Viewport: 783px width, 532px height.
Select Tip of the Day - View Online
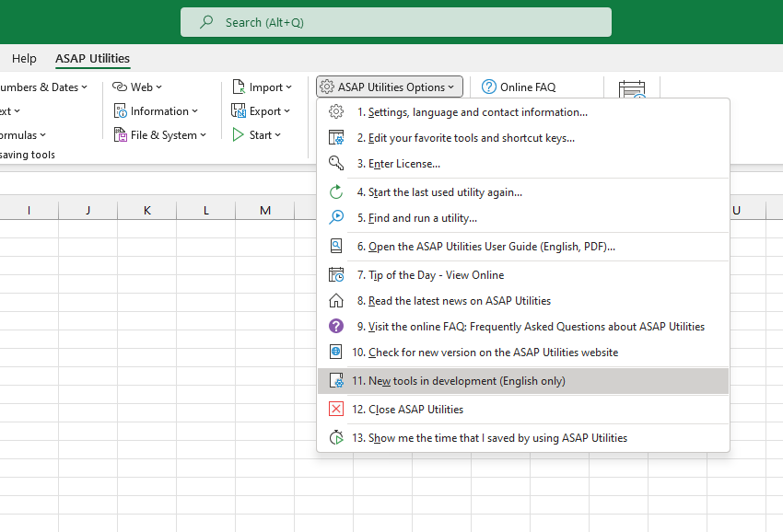[x=523, y=275]
